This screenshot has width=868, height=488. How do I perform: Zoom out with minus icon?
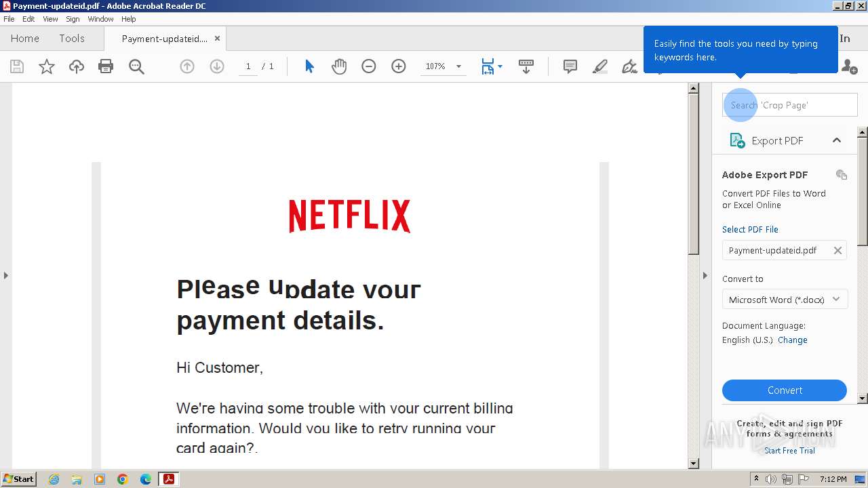(x=369, y=66)
